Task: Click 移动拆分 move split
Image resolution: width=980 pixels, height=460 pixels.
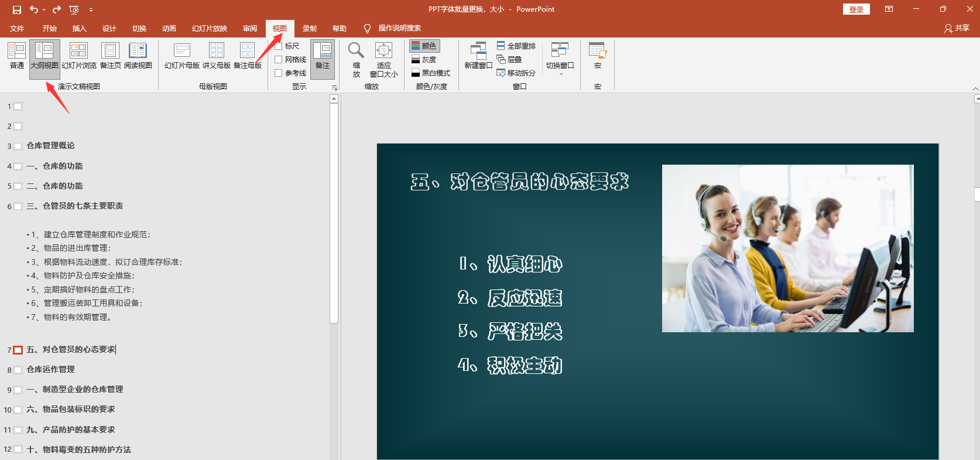Action: coord(516,73)
